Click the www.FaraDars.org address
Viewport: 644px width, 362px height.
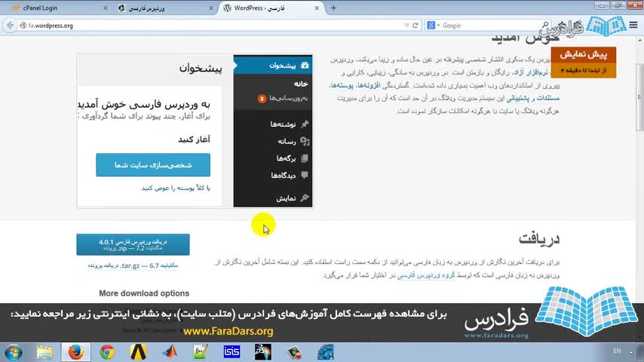(x=228, y=331)
